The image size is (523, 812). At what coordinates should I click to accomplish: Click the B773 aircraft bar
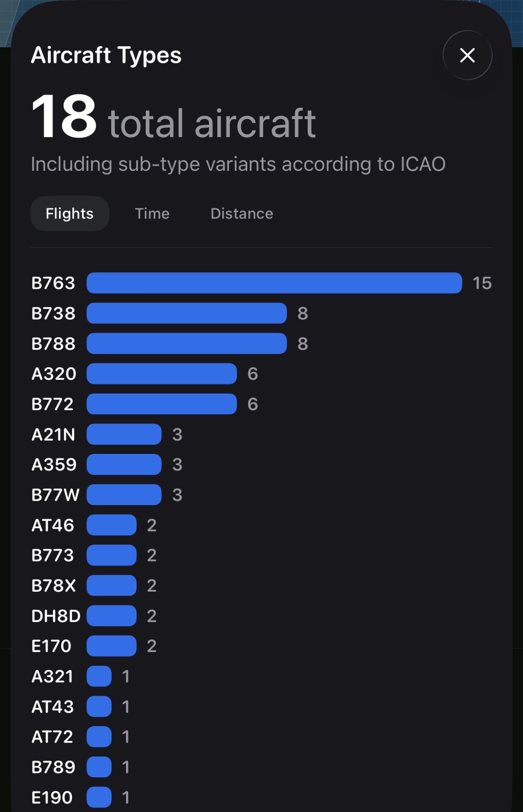(111, 555)
